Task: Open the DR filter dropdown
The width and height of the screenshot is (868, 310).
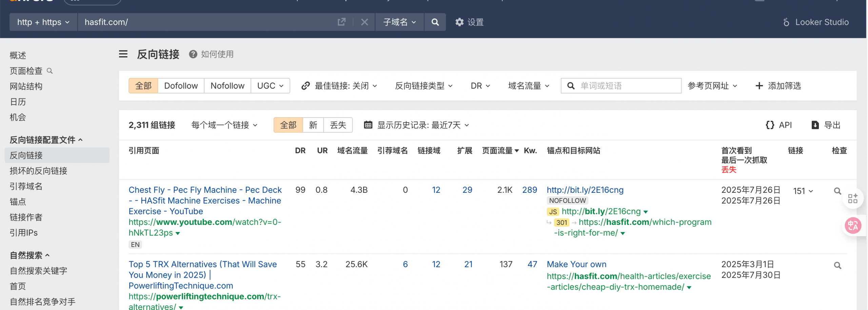Action: [480, 86]
